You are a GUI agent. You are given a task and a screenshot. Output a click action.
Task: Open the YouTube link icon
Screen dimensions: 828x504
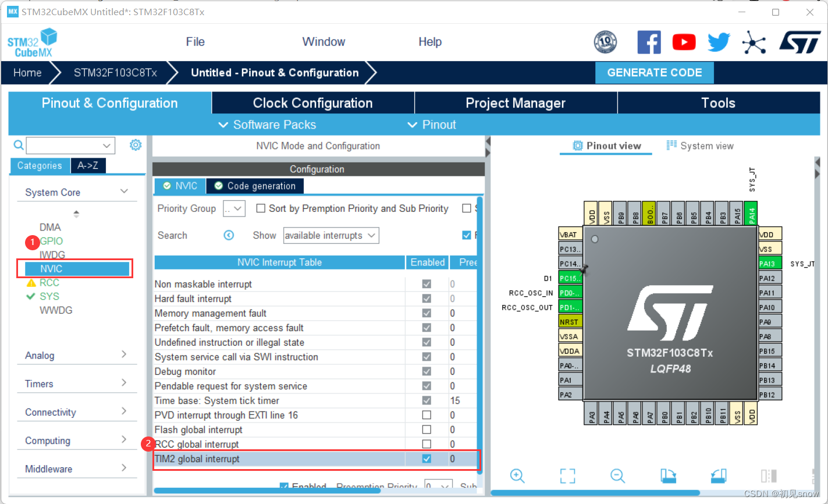[x=684, y=42]
